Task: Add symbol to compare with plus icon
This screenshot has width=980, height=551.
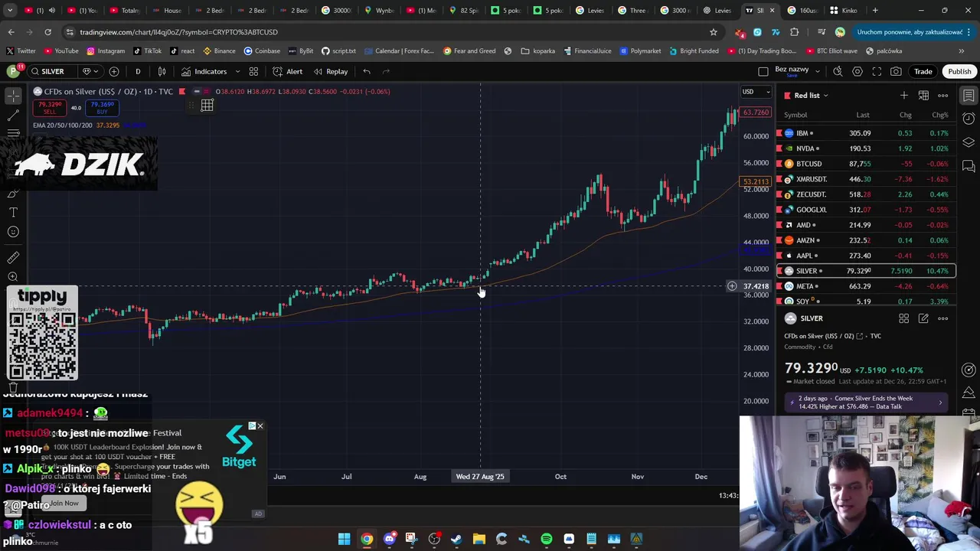Action: 114,71
